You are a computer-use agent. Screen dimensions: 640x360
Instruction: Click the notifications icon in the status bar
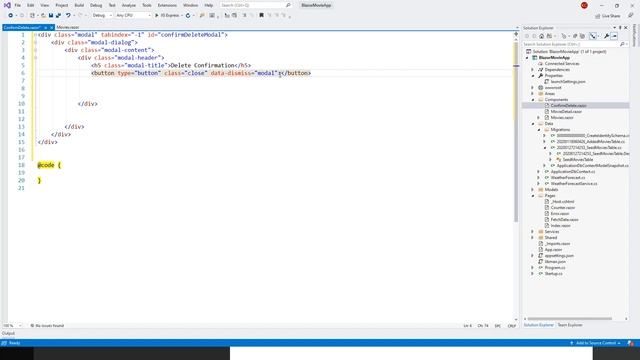[x=631, y=343]
